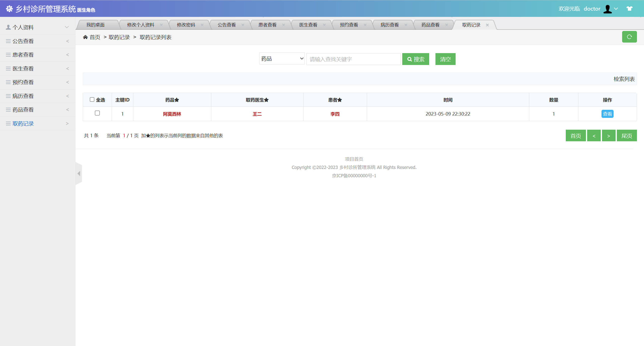Select 病历查看 in the sidebar

[x=23, y=96]
